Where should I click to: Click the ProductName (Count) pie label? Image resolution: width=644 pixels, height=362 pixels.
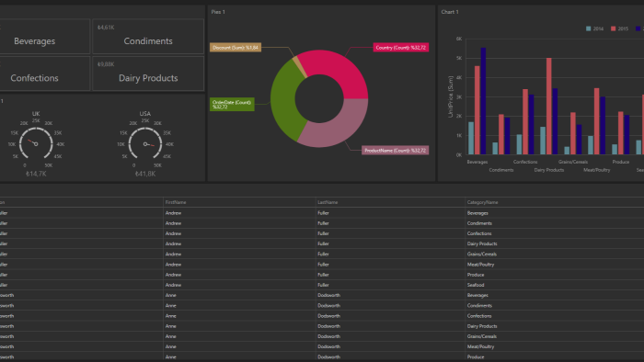click(395, 151)
